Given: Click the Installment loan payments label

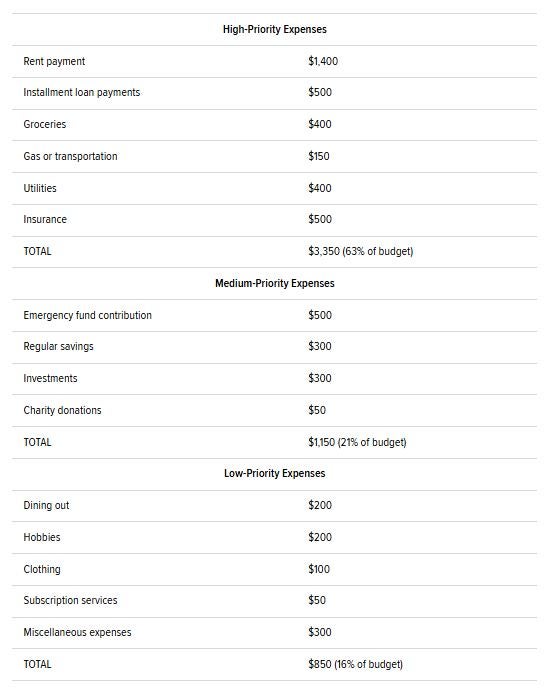Looking at the screenshot, I should point(81,93).
